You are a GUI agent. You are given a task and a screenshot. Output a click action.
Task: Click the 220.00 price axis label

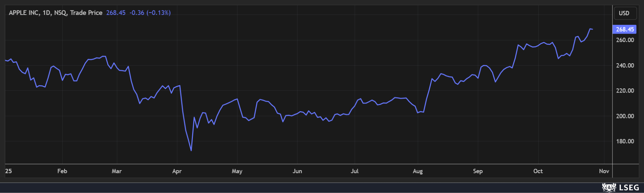pos(625,91)
